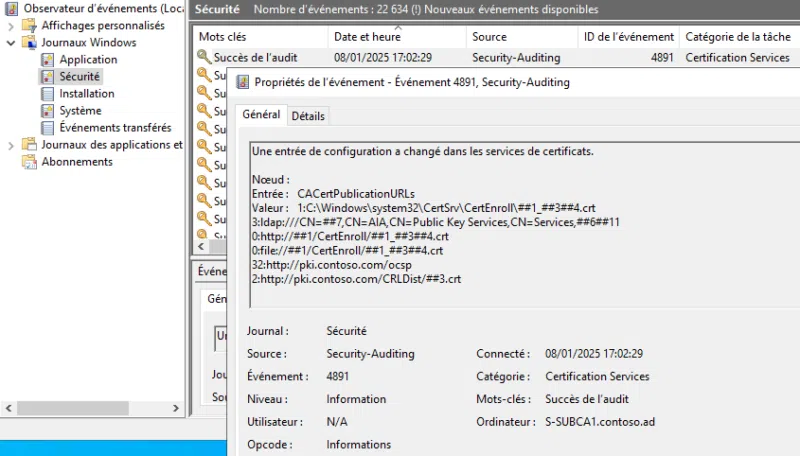Open the Général tab in event properties

click(x=261, y=114)
